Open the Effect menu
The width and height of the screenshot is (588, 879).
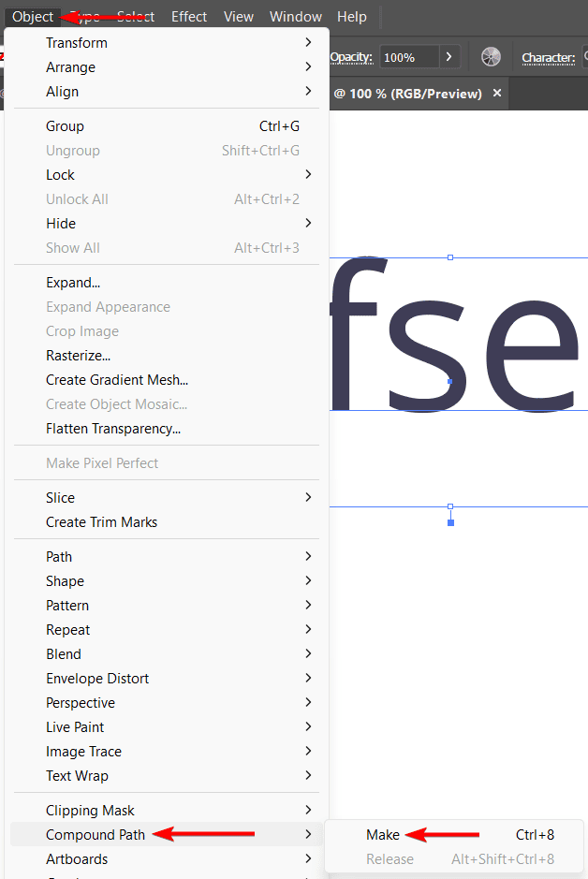(x=189, y=17)
